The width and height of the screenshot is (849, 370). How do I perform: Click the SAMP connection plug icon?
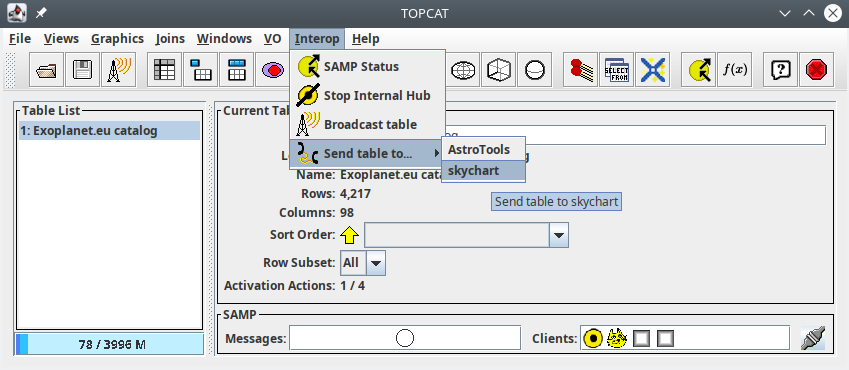(x=813, y=338)
